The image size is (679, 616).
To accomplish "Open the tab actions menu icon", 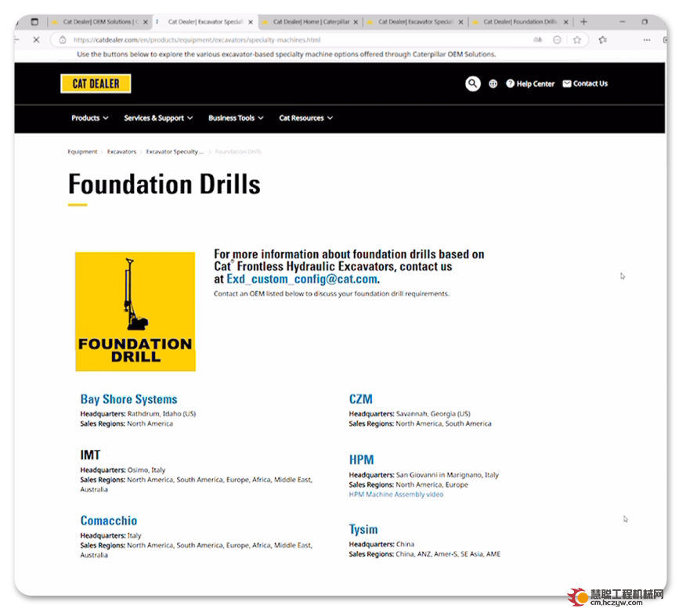I will tap(34, 22).
